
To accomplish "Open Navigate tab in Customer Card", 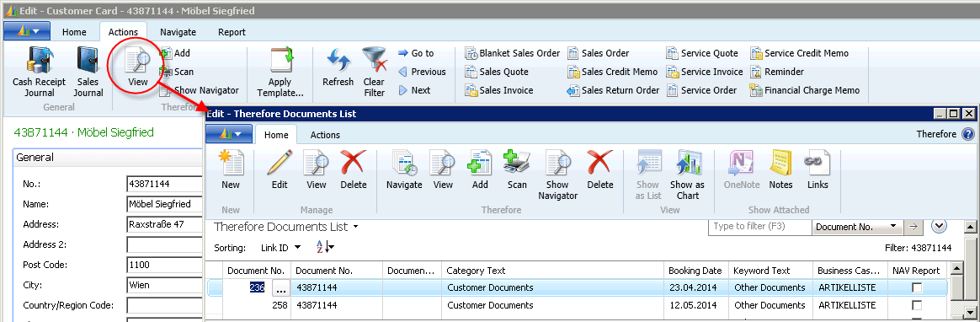I will (178, 32).
